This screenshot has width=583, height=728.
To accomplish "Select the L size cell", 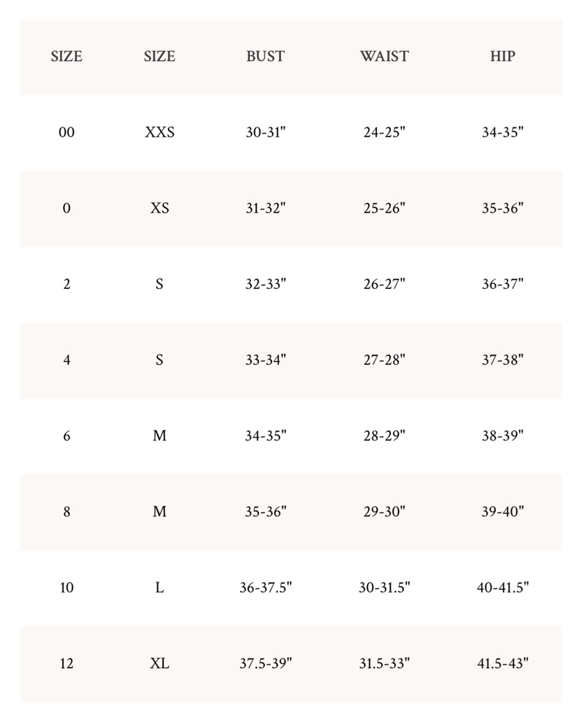I will (x=159, y=587).
